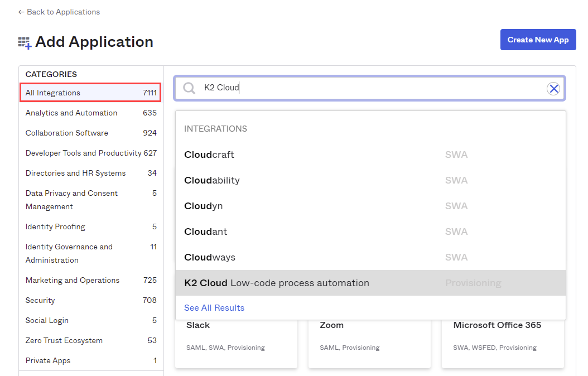The image size is (588, 376).
Task: Click the clear search X icon
Action: pyautogui.click(x=553, y=88)
